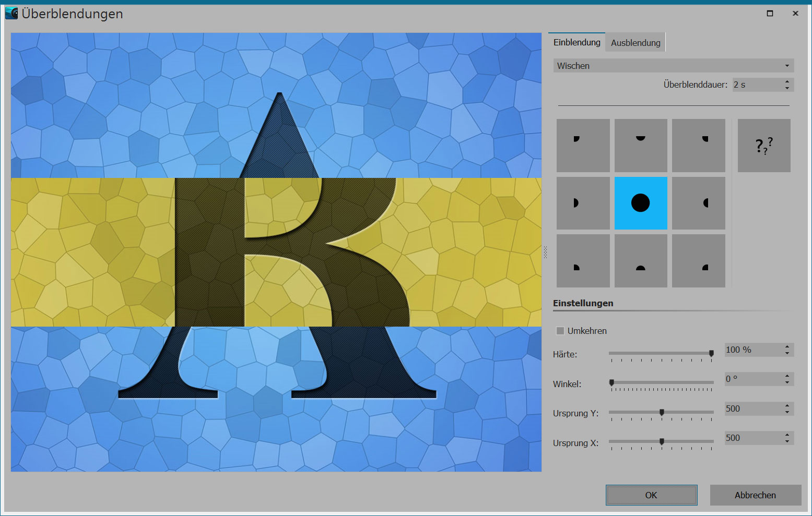Select the bottom-center origin wipe icon
The image size is (812, 516).
point(641,261)
